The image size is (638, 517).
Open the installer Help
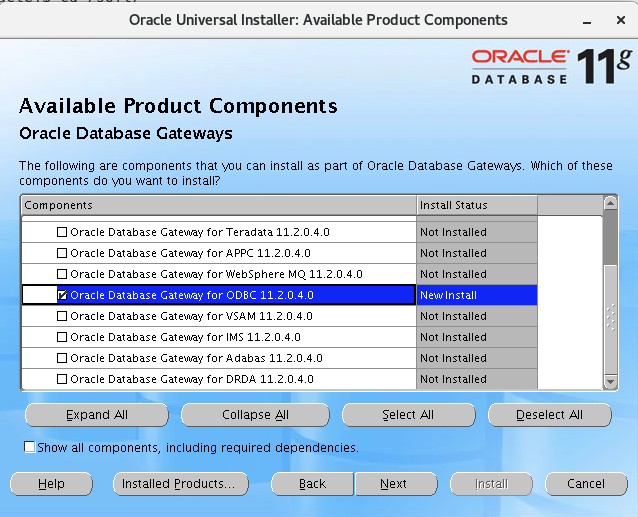tap(51, 484)
